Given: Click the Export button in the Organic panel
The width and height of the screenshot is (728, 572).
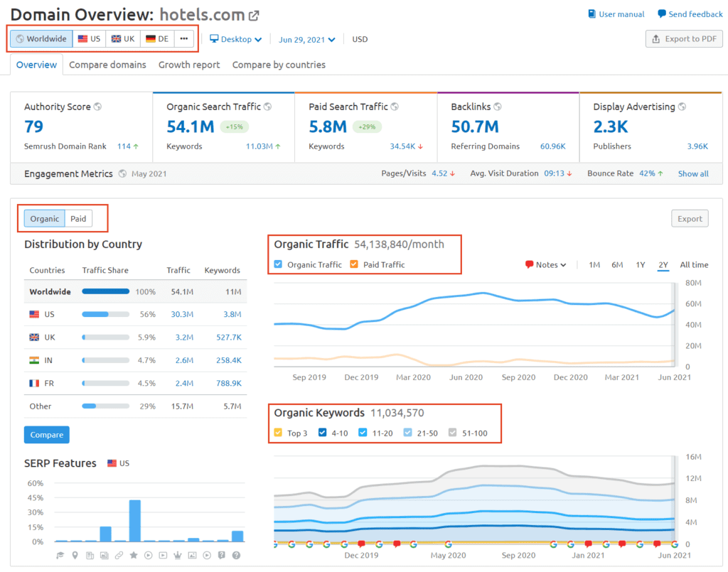Looking at the screenshot, I should (x=690, y=219).
